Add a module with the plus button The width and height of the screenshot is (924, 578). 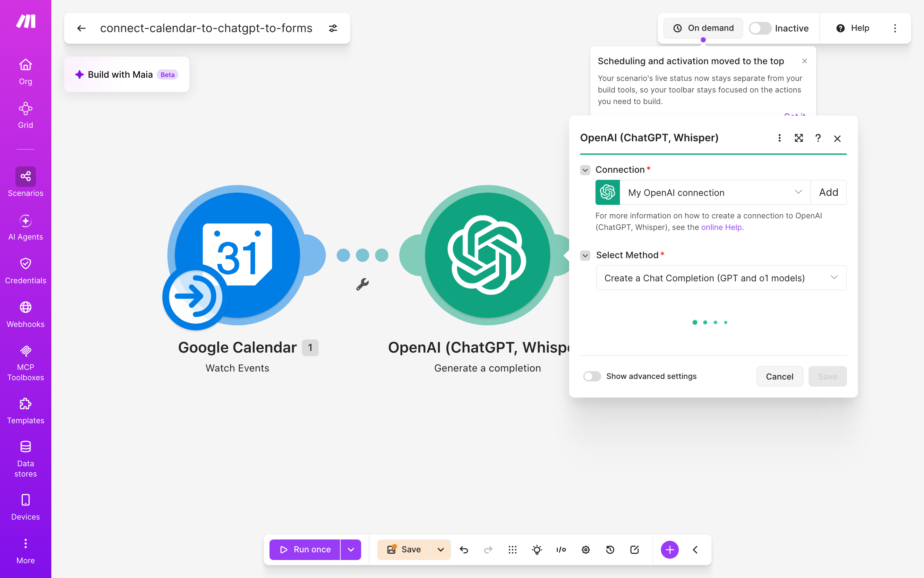tap(670, 550)
